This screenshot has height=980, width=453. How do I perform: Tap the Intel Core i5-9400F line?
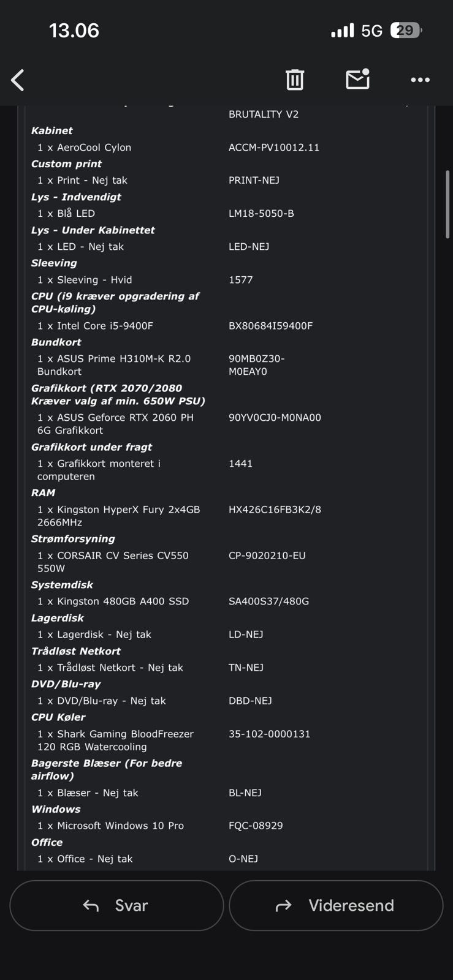coord(95,326)
